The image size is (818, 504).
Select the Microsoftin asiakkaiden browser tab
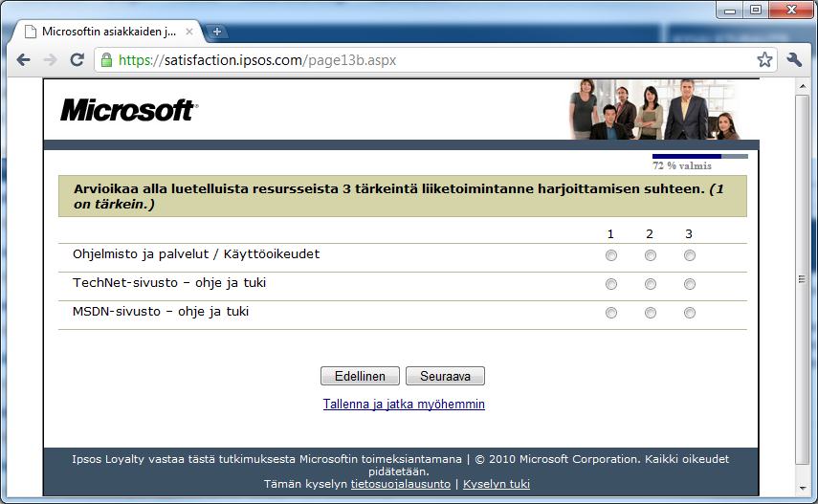105,32
